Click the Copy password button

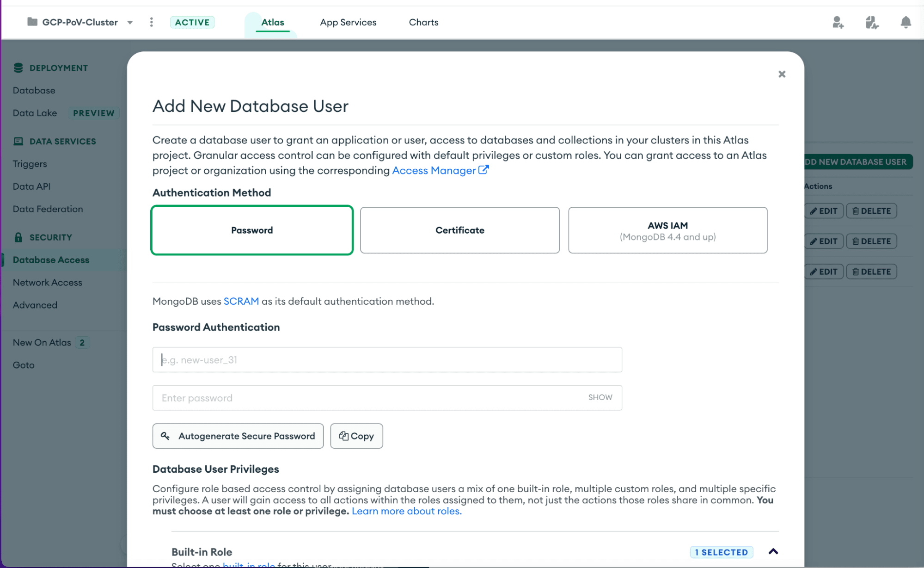(x=356, y=436)
